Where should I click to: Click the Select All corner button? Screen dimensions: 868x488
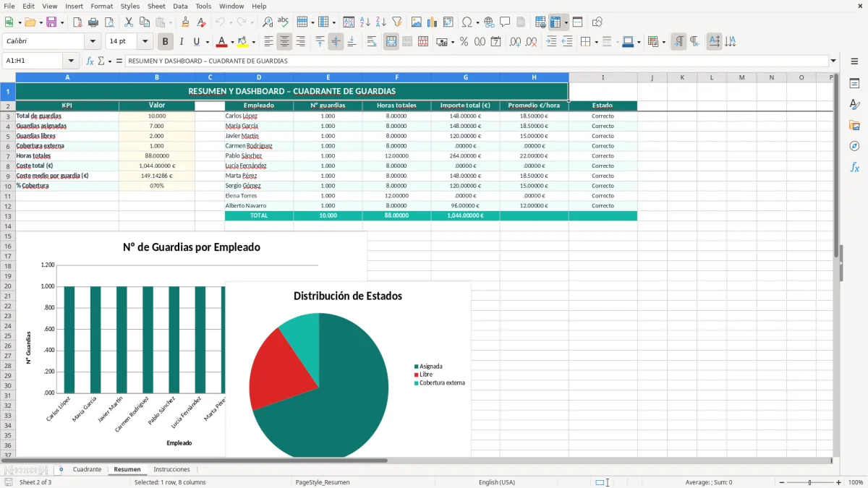point(7,77)
